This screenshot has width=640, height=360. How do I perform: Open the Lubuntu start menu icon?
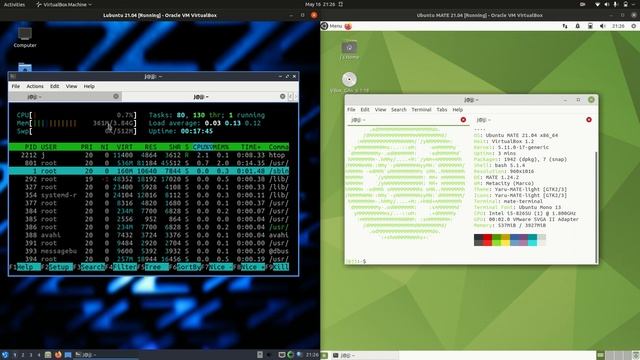[5, 355]
